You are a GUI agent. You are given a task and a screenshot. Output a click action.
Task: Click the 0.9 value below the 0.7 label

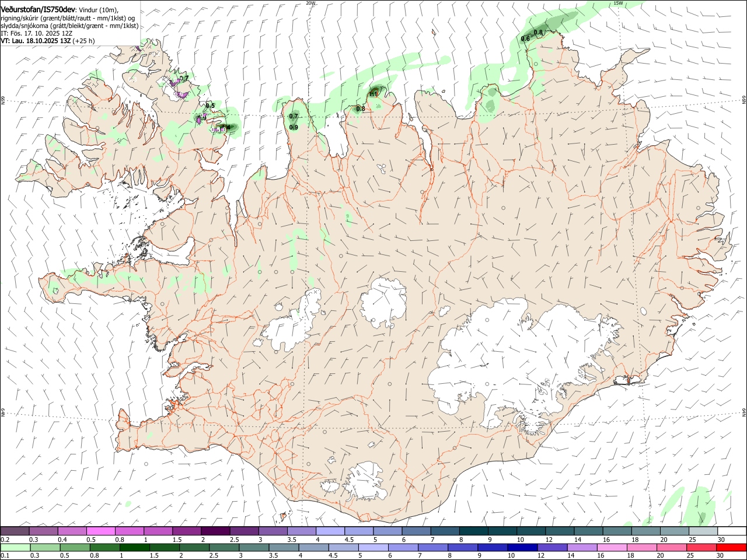[294, 127]
